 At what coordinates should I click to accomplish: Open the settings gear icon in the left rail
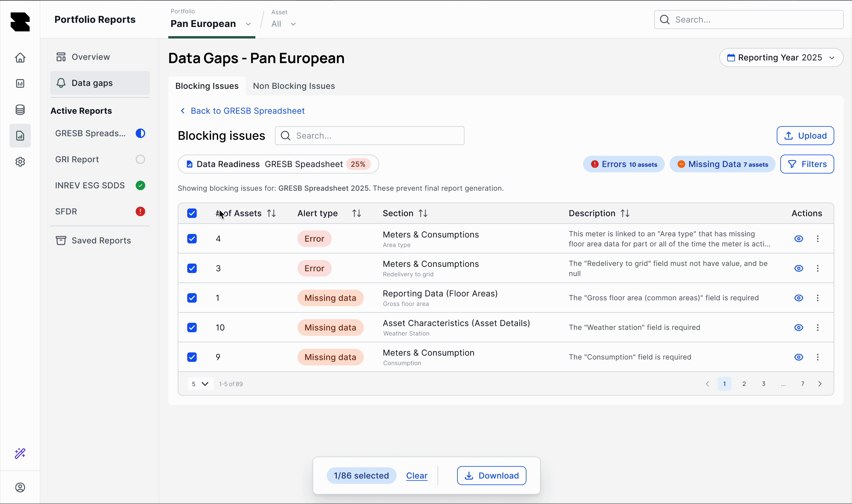point(20,162)
